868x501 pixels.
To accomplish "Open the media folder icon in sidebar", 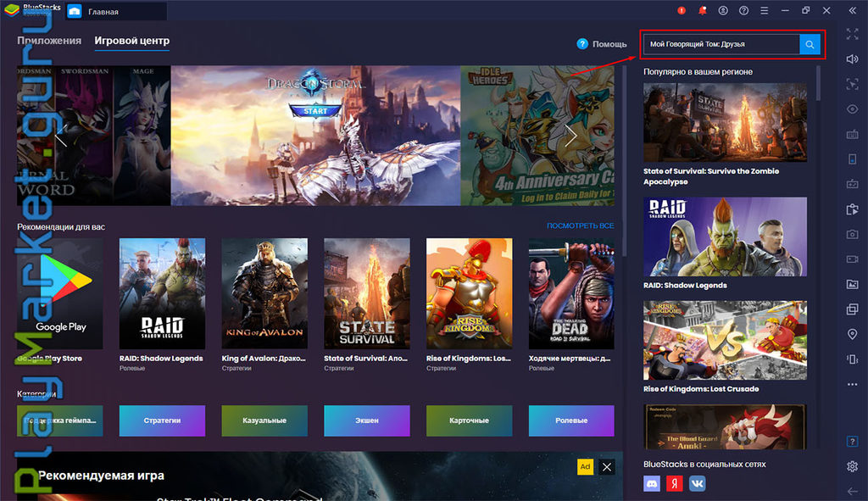I will (853, 284).
